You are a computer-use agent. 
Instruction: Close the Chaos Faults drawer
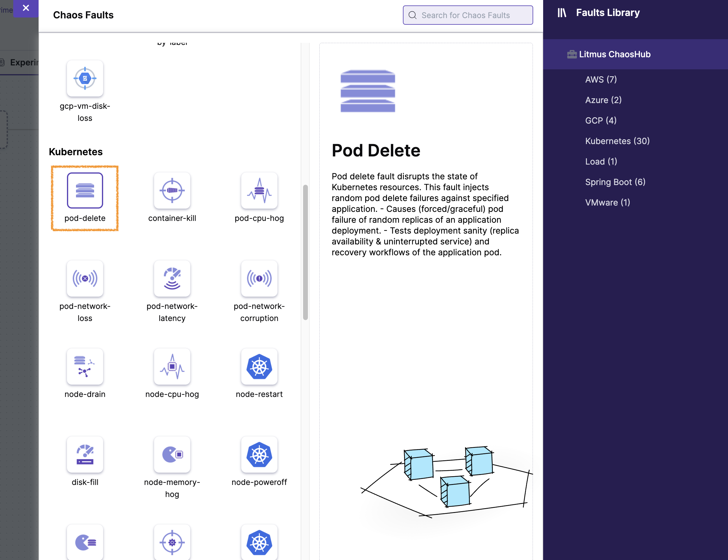point(26,8)
